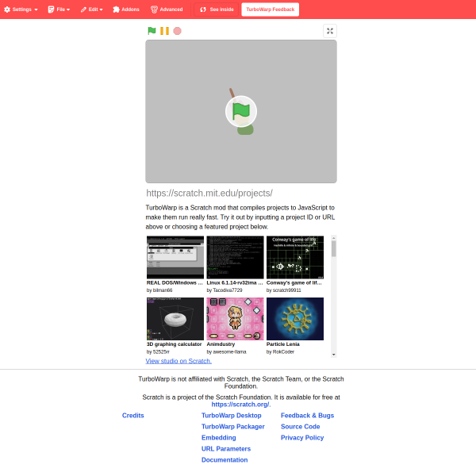The height and width of the screenshot is (476, 476).
Task: Click the Particle Lenia title text
Action: [x=283, y=344]
